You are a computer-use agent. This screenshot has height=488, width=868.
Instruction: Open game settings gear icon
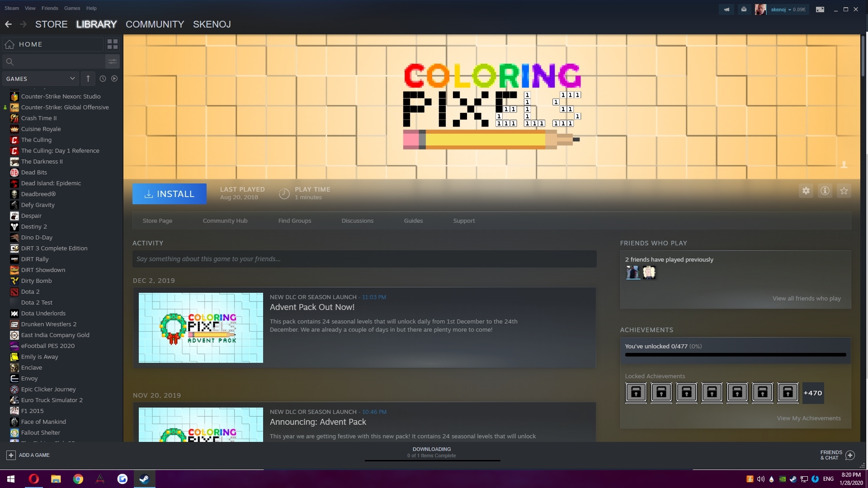806,191
